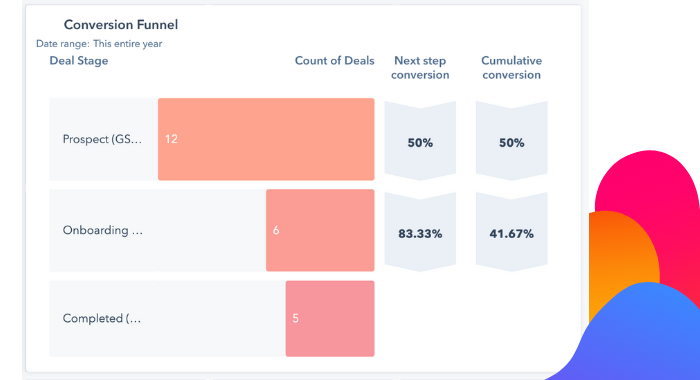Click the Deal Stage column header
This screenshot has height=380, width=700.
point(79,61)
